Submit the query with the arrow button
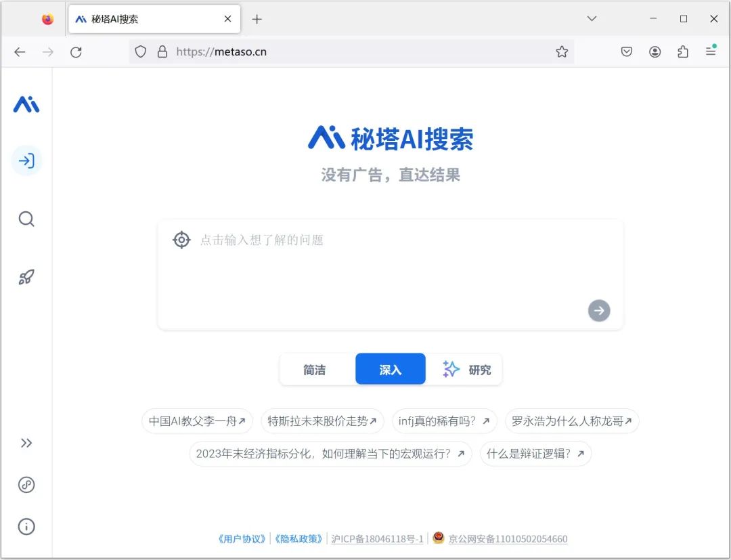Screen dimensions: 731x560 [599, 311]
